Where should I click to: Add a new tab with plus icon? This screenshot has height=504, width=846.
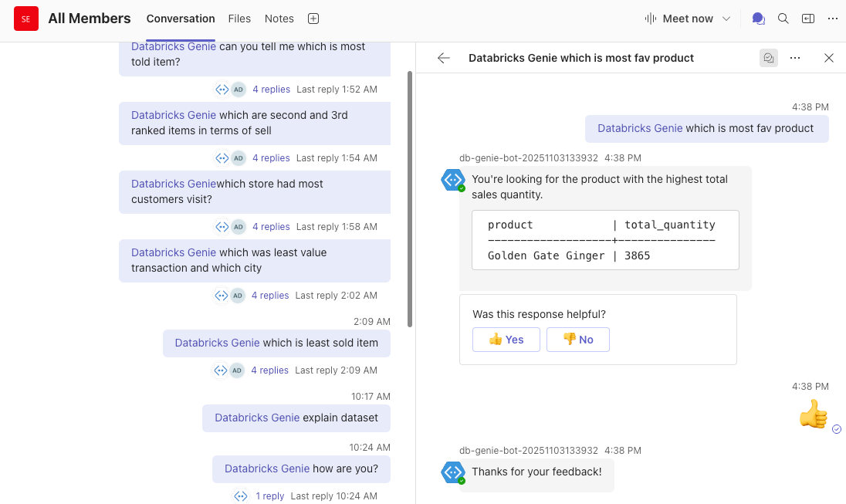point(313,19)
